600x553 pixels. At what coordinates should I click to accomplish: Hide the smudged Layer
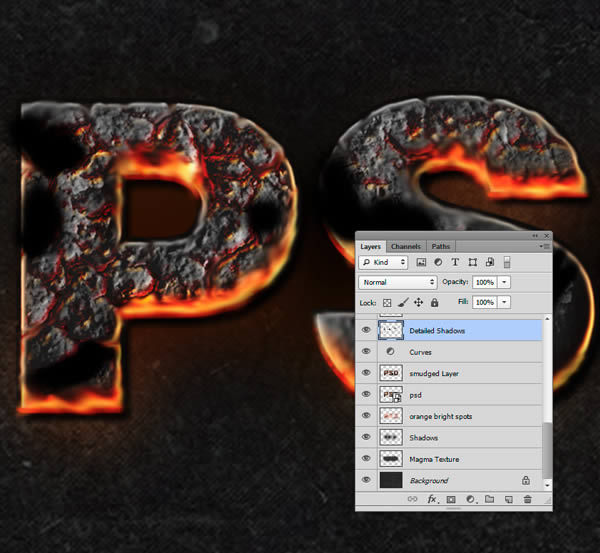pyautogui.click(x=366, y=373)
